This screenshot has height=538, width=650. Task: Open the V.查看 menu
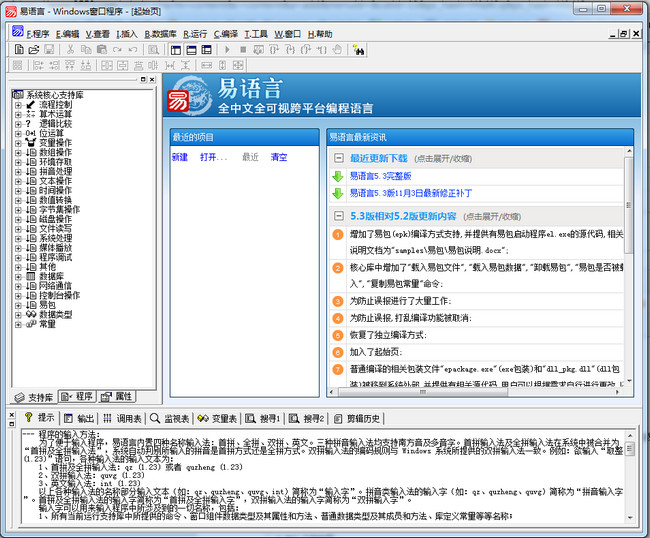[98, 34]
